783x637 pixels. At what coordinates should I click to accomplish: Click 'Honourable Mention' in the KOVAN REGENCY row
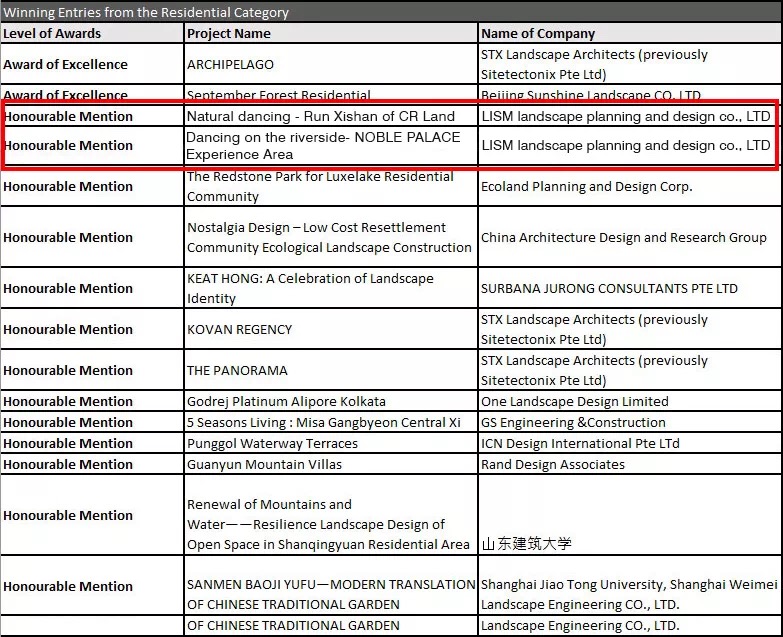[68, 329]
